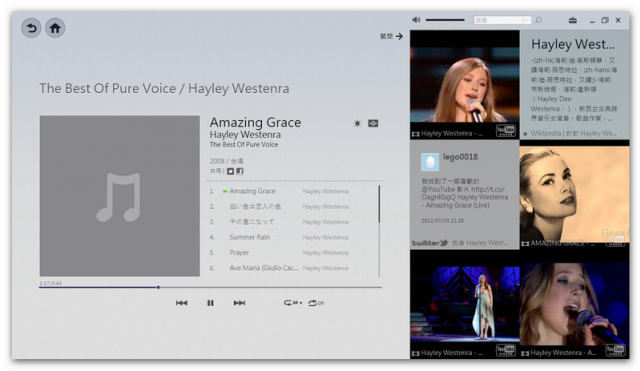Open the close-up singing video with microphone
The width and height of the screenshot is (640, 371).
(575, 304)
